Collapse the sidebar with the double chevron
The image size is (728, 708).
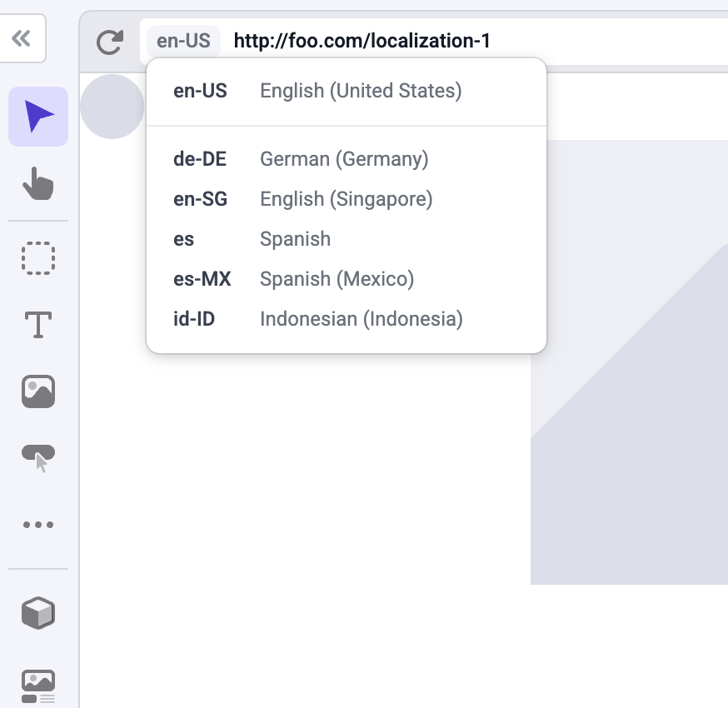[x=22, y=38]
